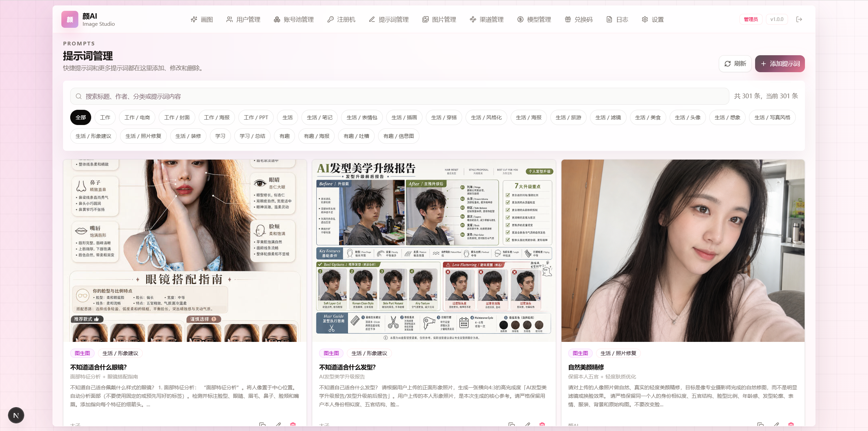The width and height of the screenshot is (868, 431).
Task: Click 生活 / 照片修复 tag on 自然美颜精修 card
Action: 618,353
